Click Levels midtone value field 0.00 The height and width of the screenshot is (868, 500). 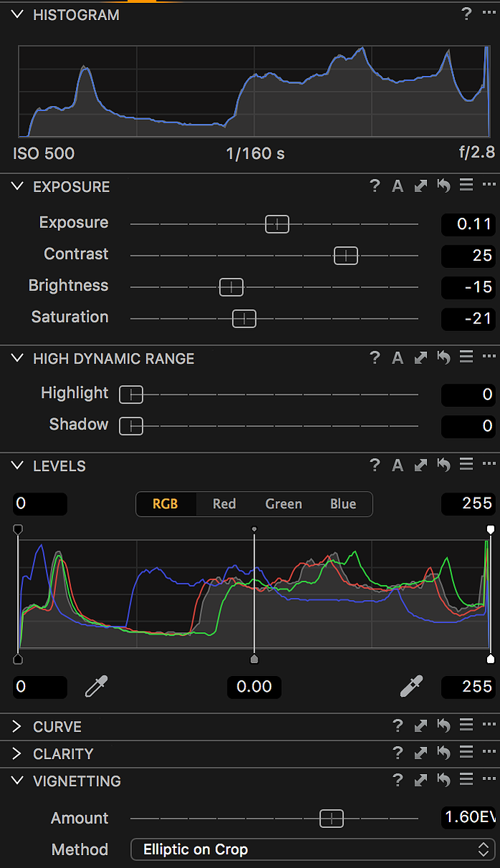coord(254,687)
